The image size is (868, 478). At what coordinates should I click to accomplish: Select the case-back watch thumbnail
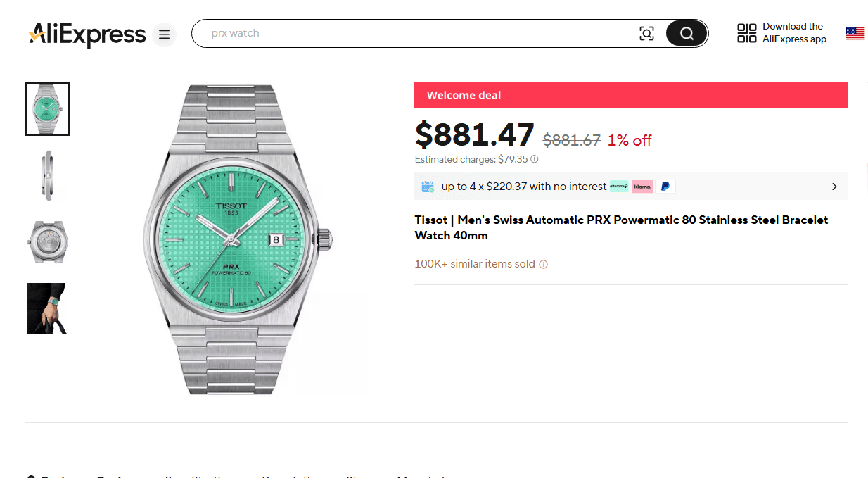47,242
